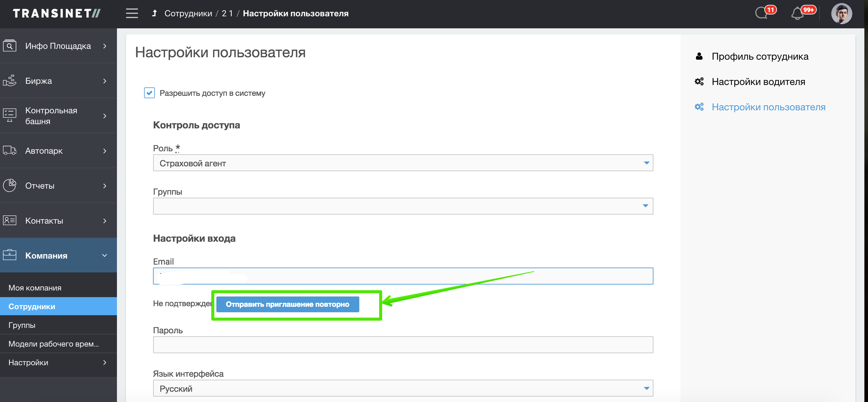Toggle Разрешить доступ в систему checkbox
Screen dimensions: 868x402
coord(149,93)
